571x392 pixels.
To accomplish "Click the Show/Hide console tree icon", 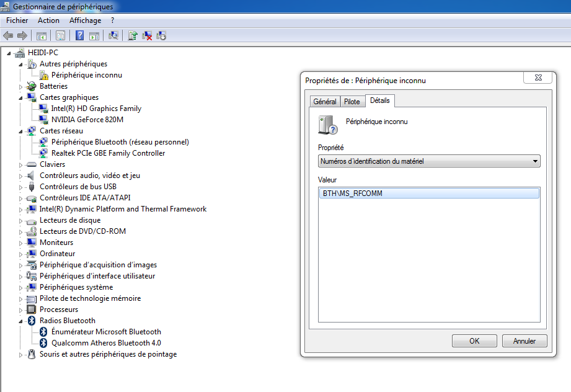I will [41, 36].
